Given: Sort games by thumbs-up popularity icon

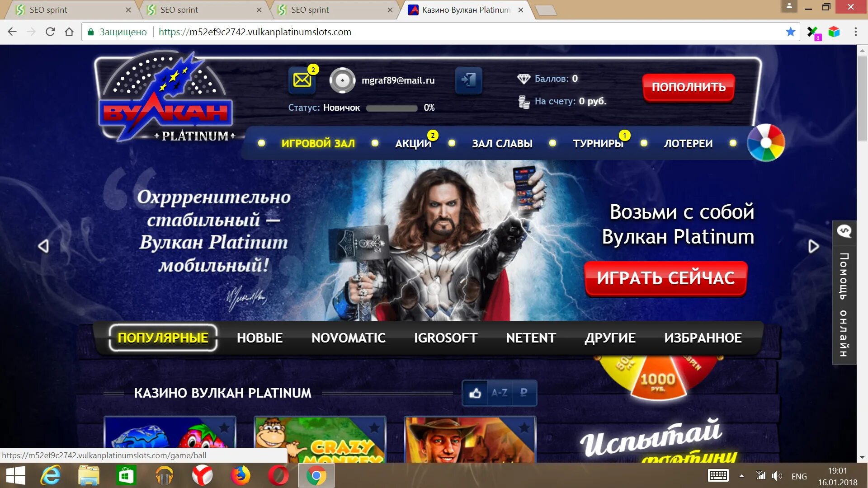Looking at the screenshot, I should coord(475,393).
